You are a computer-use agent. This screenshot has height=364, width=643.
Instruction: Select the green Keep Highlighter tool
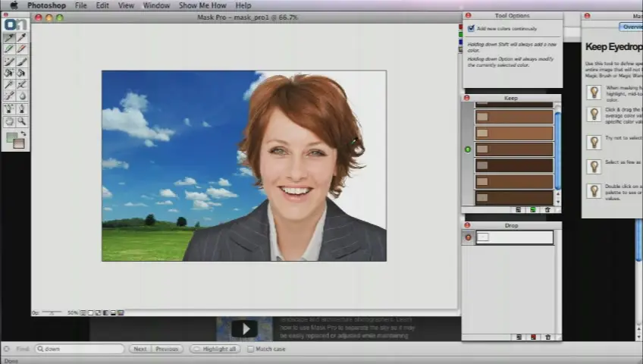[9, 49]
